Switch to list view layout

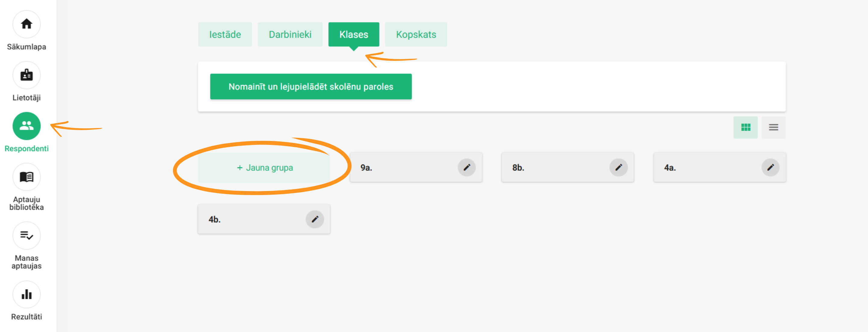point(773,127)
